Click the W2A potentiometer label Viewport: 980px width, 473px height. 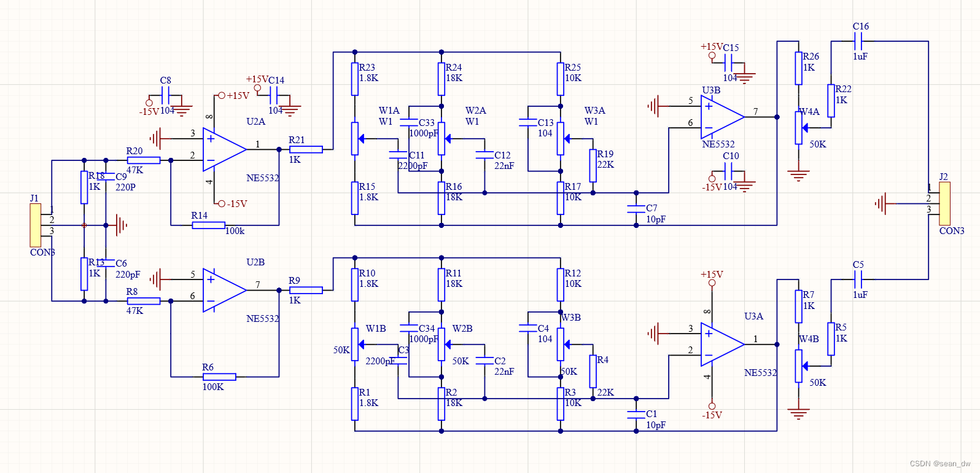click(x=476, y=111)
